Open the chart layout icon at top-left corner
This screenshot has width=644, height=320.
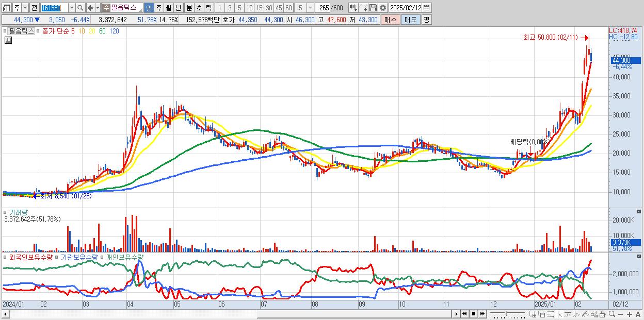click(x=6, y=8)
